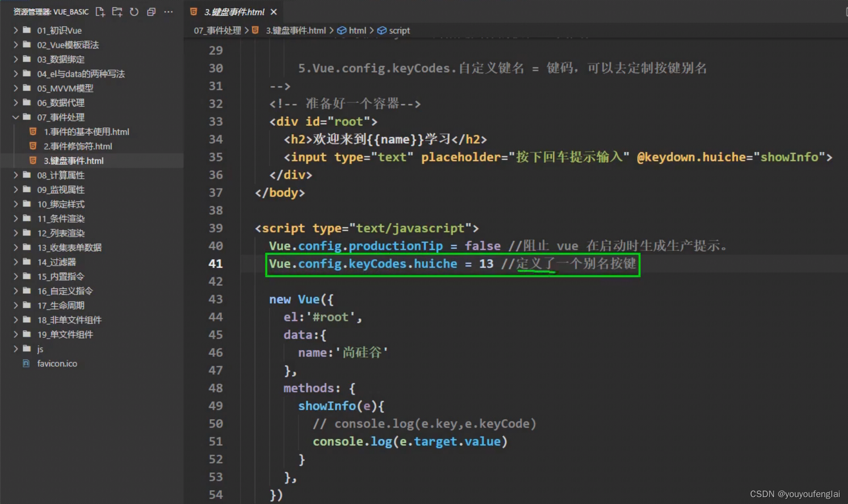Click the folder icon of 13_收集表单数据
The height and width of the screenshot is (504, 848).
(x=27, y=247)
